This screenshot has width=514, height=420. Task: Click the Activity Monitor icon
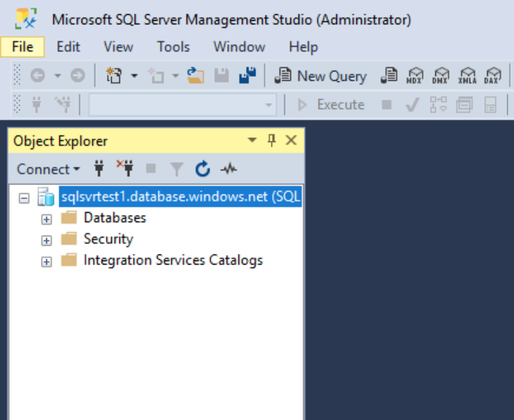point(228,169)
